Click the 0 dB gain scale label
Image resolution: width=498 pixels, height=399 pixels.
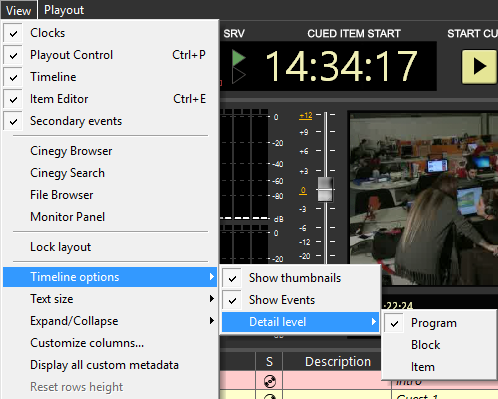click(x=303, y=190)
